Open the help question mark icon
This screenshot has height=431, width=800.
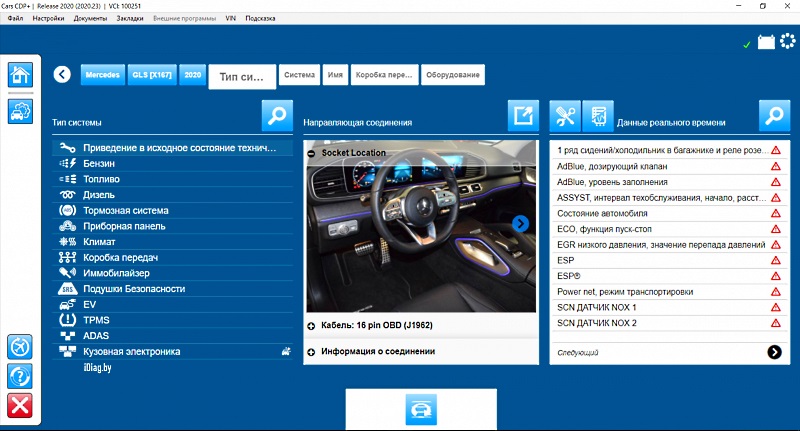click(20, 375)
